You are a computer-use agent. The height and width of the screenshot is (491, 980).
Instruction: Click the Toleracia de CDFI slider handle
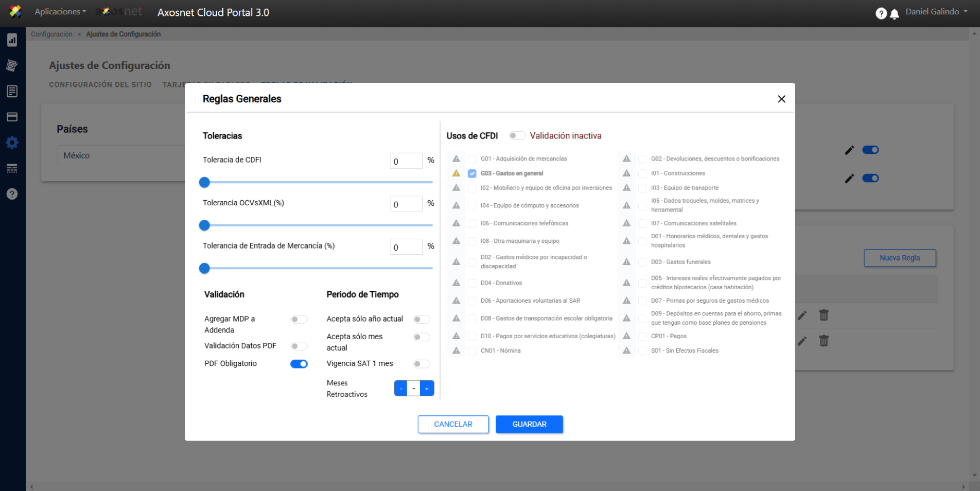coord(204,182)
